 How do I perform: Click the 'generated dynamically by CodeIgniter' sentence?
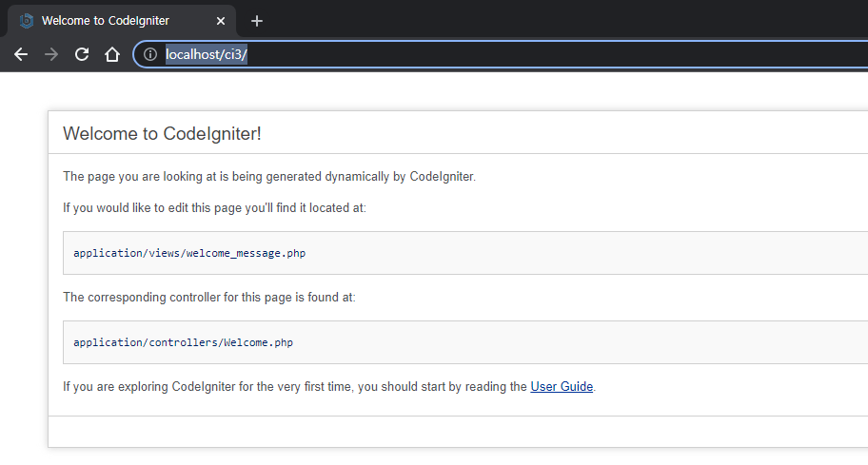click(x=269, y=176)
